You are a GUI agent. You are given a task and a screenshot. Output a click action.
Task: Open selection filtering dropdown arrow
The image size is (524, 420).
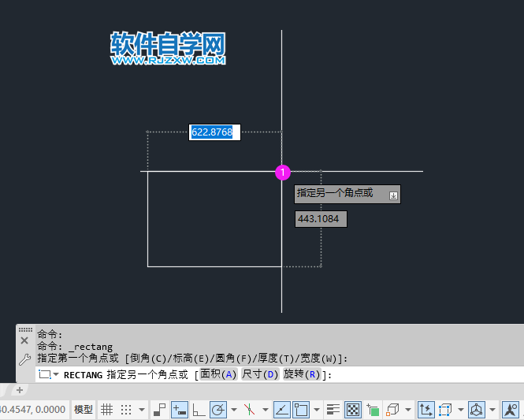click(461, 410)
